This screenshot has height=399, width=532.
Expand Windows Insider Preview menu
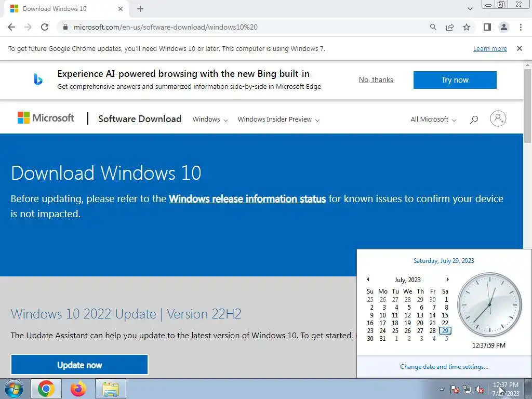click(278, 119)
